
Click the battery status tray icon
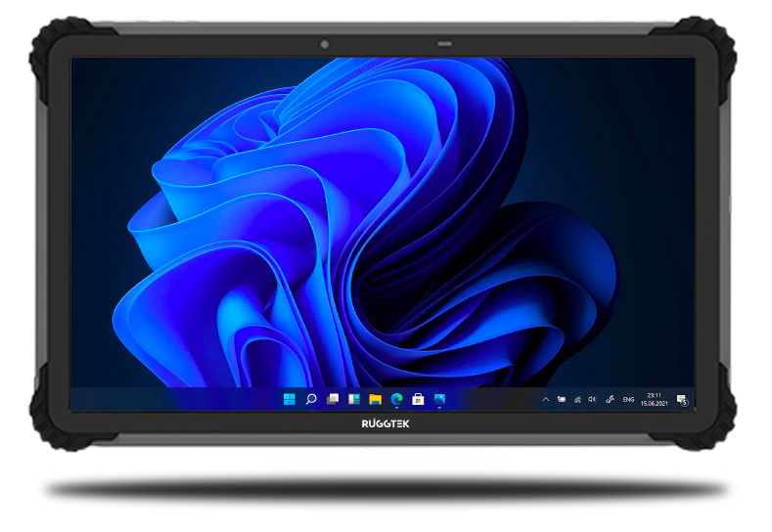pos(562,399)
